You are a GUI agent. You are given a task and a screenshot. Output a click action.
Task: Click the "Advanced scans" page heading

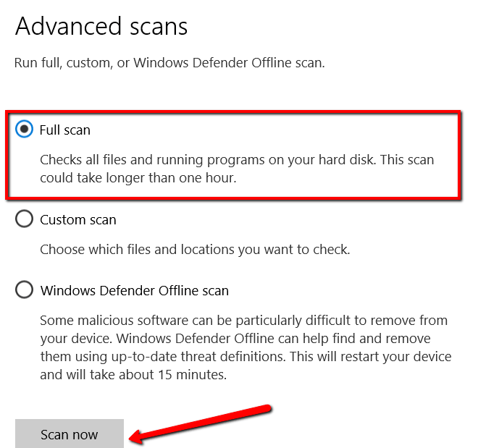click(x=101, y=27)
